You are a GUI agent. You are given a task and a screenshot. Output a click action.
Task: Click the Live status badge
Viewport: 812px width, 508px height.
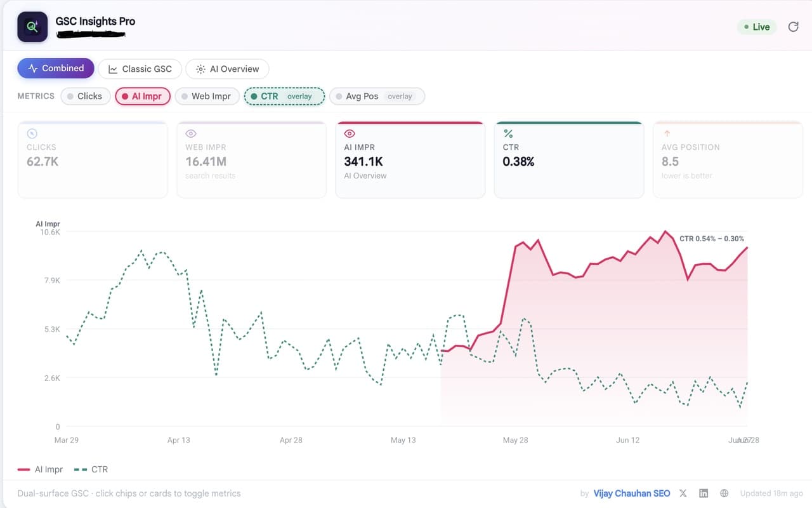756,27
